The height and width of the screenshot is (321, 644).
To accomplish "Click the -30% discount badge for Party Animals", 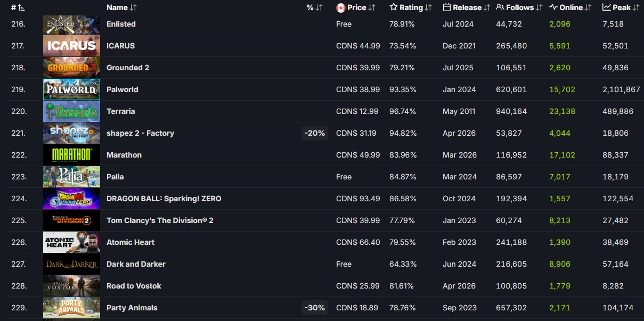I will pyautogui.click(x=315, y=308).
